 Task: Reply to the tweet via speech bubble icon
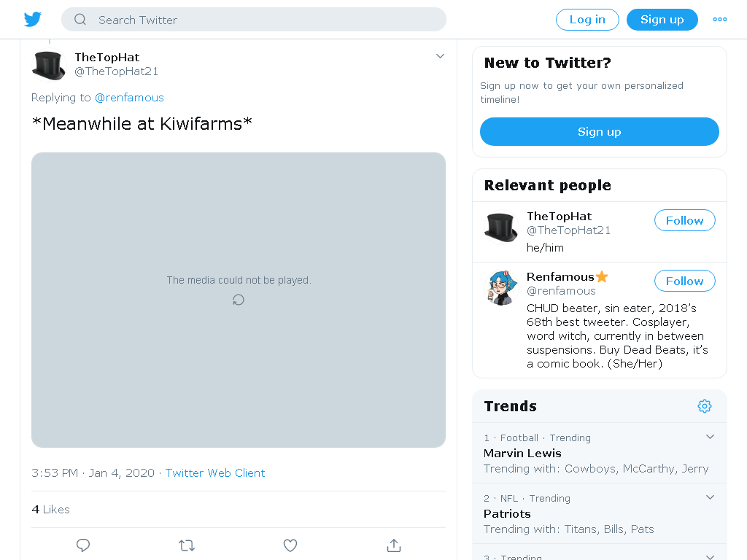(83, 545)
